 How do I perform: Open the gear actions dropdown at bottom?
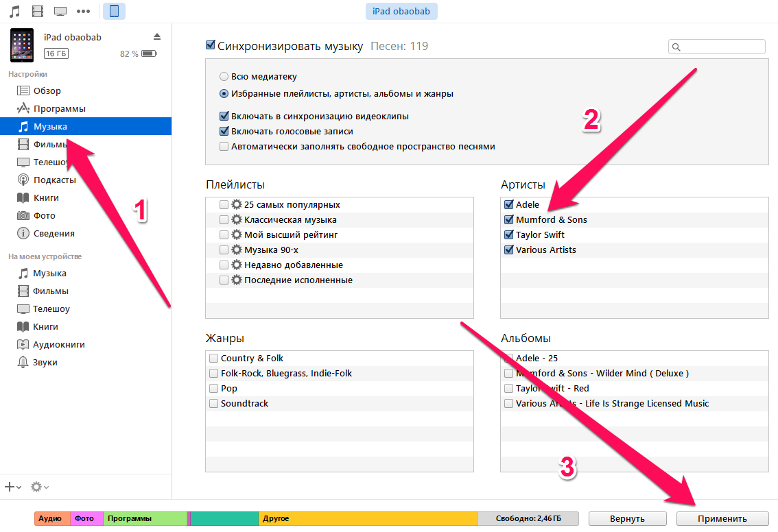click(x=39, y=487)
